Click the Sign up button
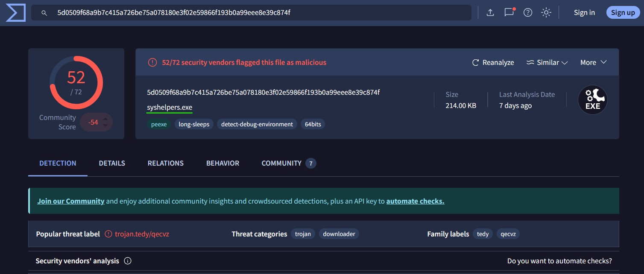Image resolution: width=644 pixels, height=274 pixels. point(623,12)
